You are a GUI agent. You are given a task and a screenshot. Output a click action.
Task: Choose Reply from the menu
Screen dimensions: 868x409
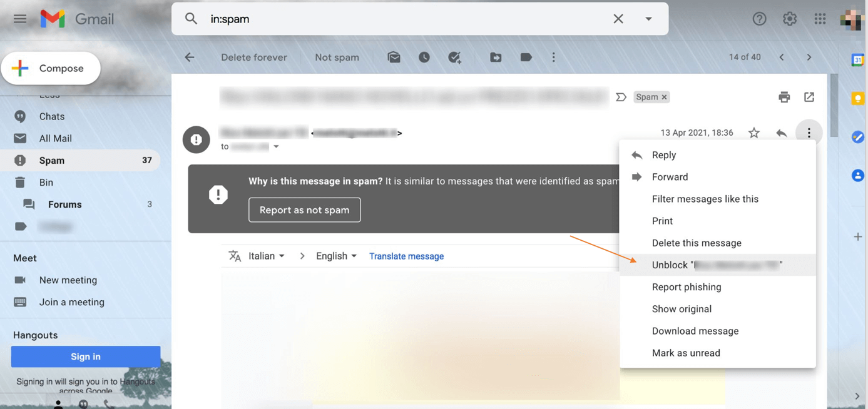click(x=718, y=155)
